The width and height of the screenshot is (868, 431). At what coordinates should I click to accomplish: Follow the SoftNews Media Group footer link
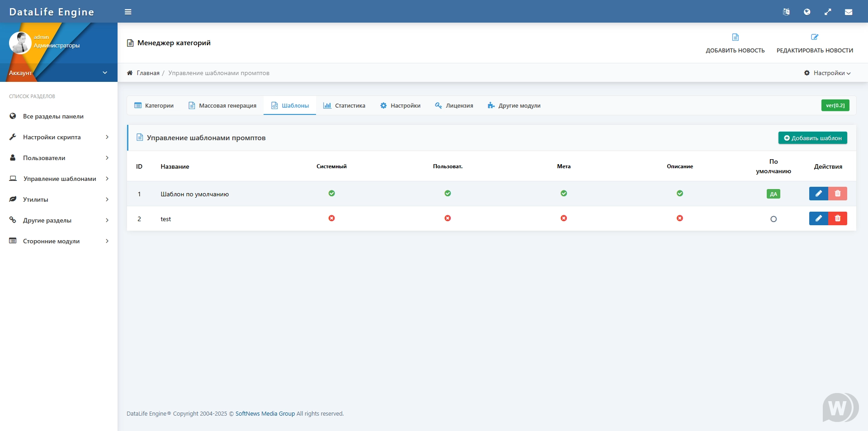point(265,414)
